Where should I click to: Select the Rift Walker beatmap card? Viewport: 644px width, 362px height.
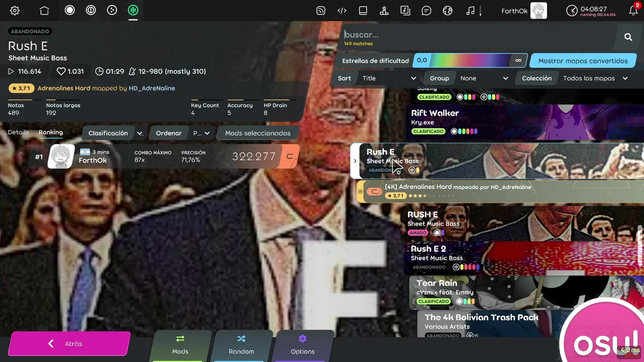click(526, 122)
